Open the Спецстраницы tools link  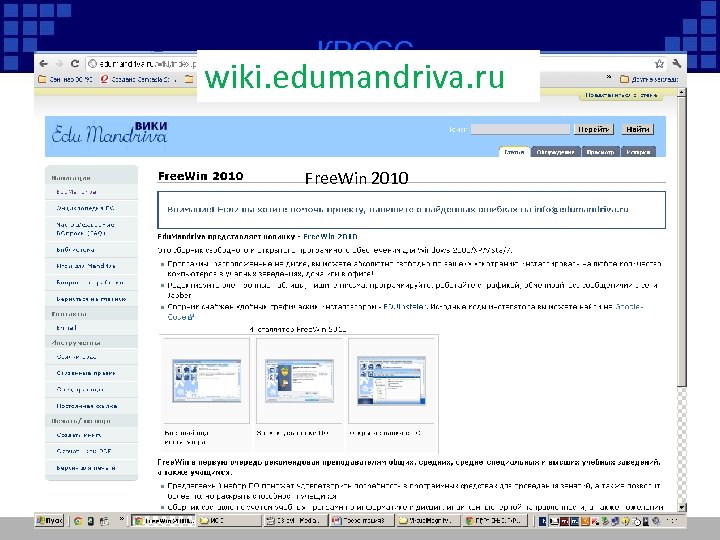(x=79, y=389)
